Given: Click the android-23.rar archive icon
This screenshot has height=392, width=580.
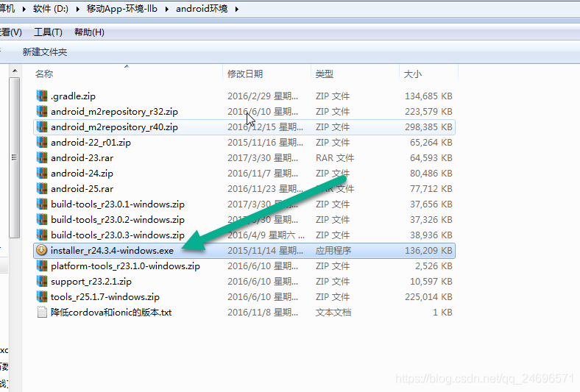Looking at the screenshot, I should point(42,158).
